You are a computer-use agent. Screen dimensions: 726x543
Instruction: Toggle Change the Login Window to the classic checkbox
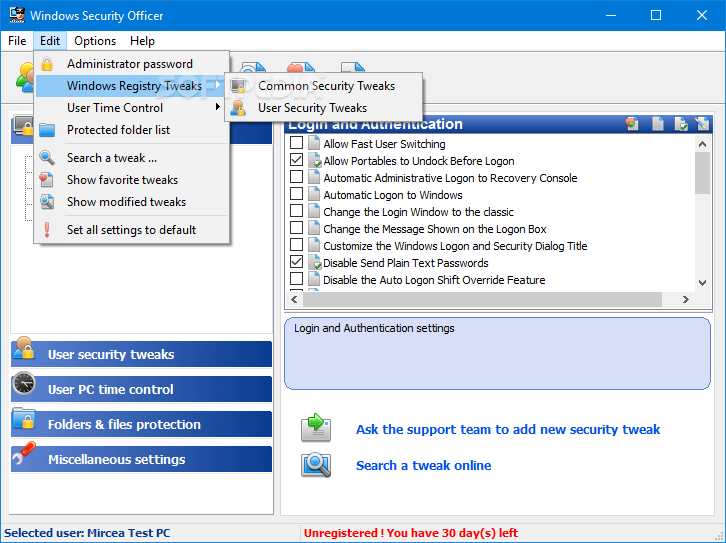[296, 211]
